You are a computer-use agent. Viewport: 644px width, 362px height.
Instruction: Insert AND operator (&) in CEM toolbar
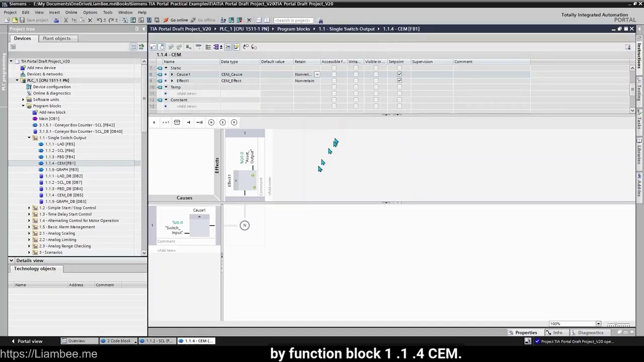(x=154, y=122)
